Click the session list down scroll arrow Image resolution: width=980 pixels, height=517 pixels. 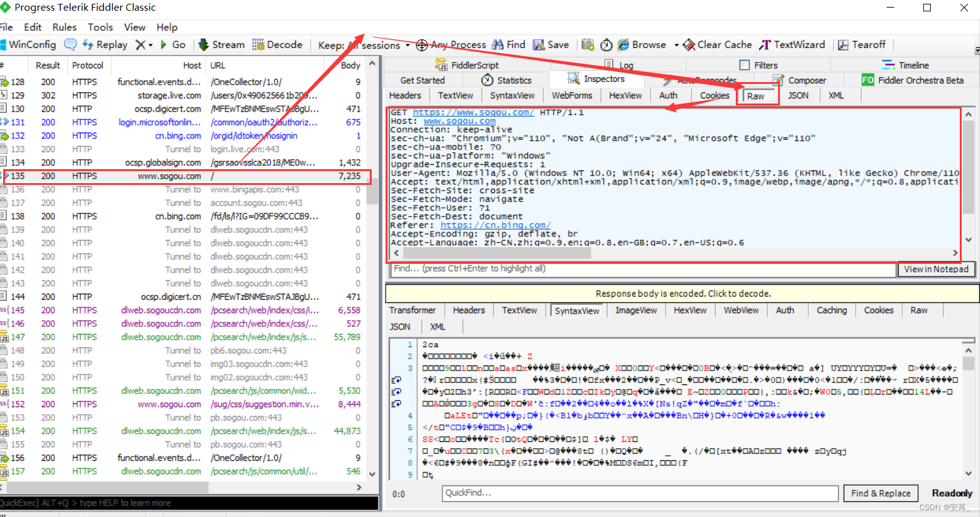372,474
